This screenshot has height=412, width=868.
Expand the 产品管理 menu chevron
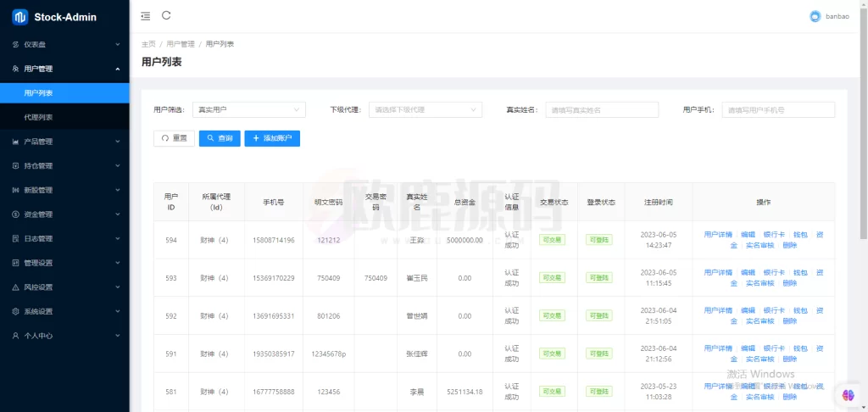(x=117, y=142)
